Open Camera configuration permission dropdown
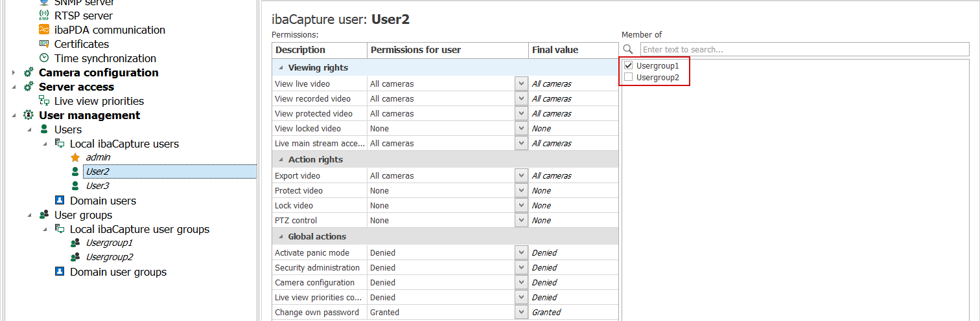The height and width of the screenshot is (321, 980). [x=521, y=282]
